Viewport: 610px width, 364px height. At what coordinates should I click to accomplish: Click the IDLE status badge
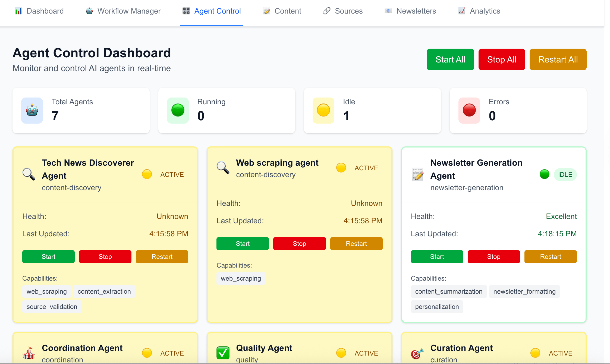(x=565, y=175)
